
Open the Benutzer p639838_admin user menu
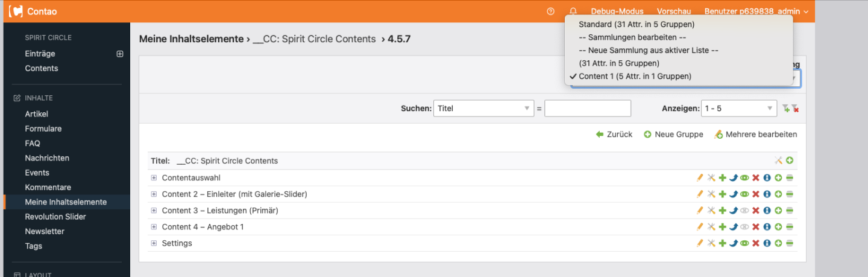tap(756, 11)
